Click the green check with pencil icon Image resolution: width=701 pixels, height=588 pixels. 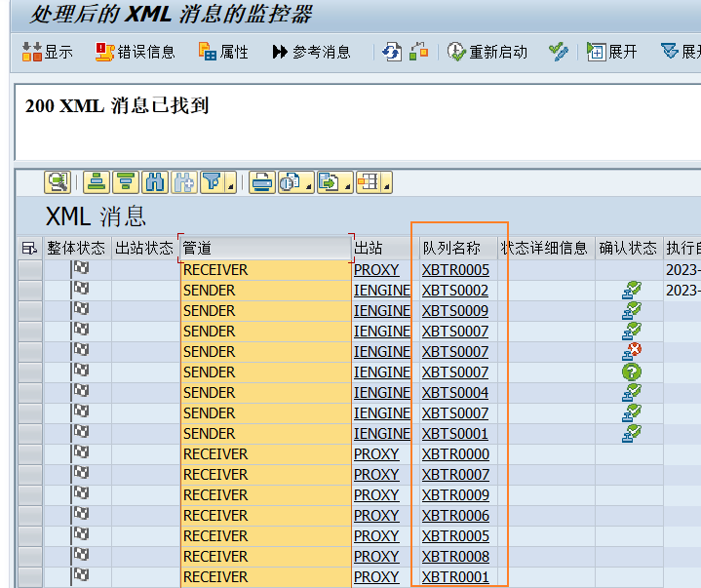click(x=559, y=52)
